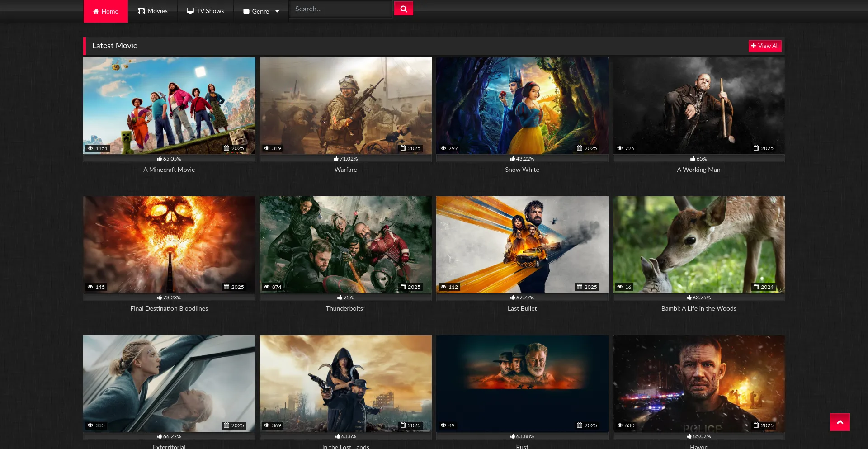Click the scroll-to-top arrow button
The image size is (868, 449).
pos(840,422)
